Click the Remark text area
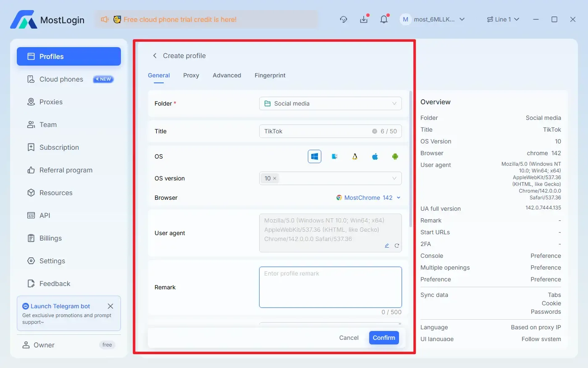Image resolution: width=588 pixels, height=368 pixels. [330, 287]
